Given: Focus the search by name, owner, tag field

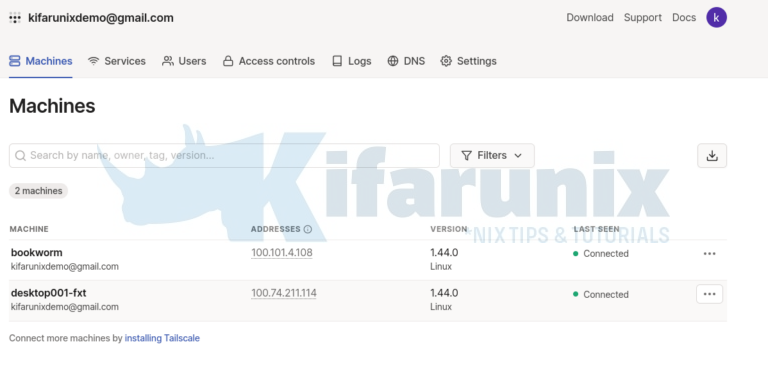Looking at the screenshot, I should [x=224, y=156].
